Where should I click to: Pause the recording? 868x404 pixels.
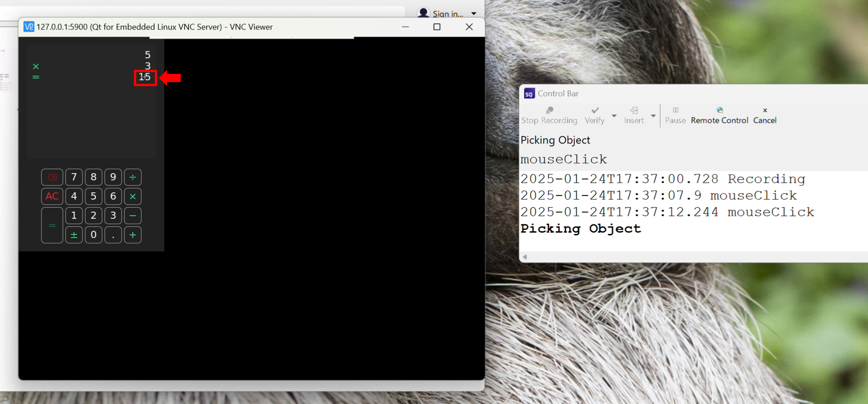point(675,115)
